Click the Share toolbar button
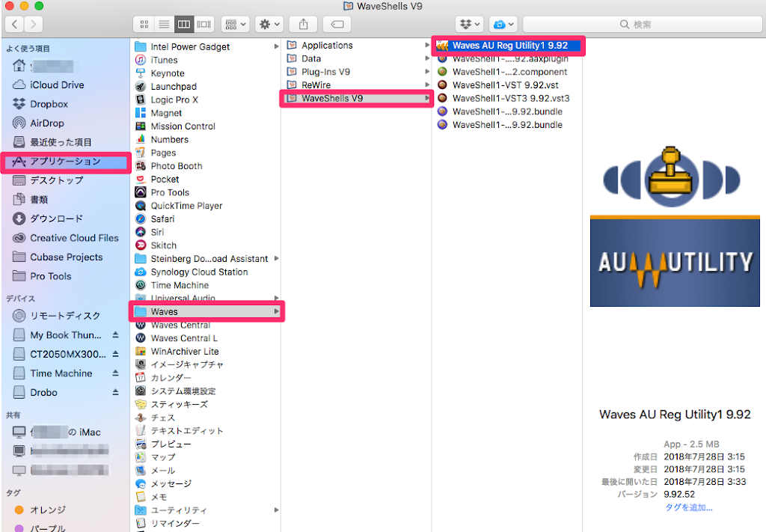 point(304,24)
